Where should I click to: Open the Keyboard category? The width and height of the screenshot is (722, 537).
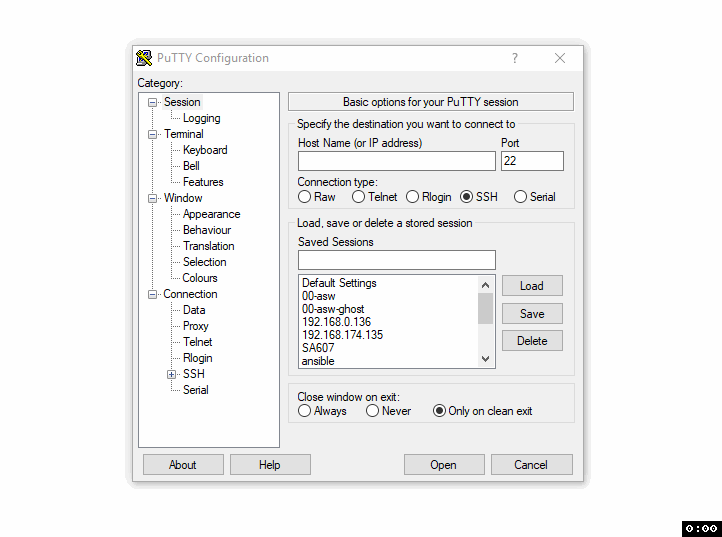(x=205, y=150)
